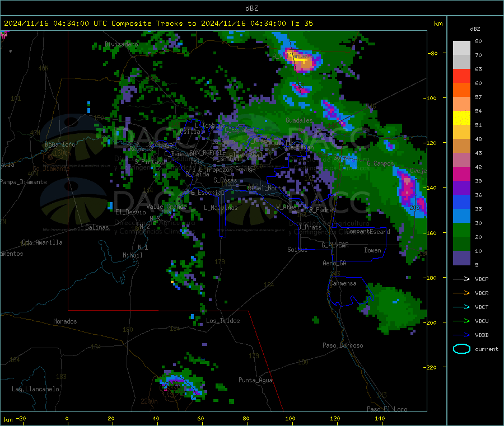
Task: Click the 'VBCT' legend label
Action: pyautogui.click(x=482, y=307)
